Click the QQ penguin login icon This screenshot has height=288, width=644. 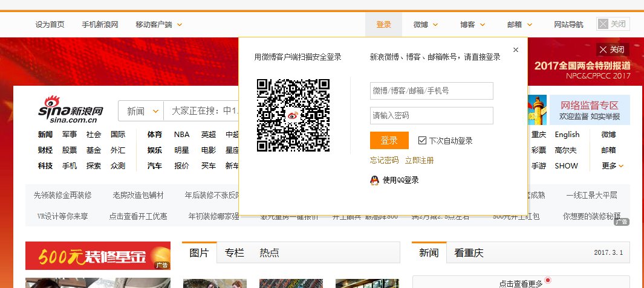tap(374, 180)
